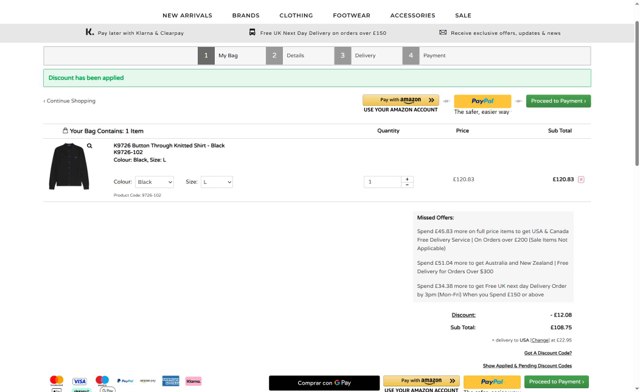Click the pink Klarna payment icon
Image resolution: width=640 pixels, height=392 pixels.
(193, 381)
